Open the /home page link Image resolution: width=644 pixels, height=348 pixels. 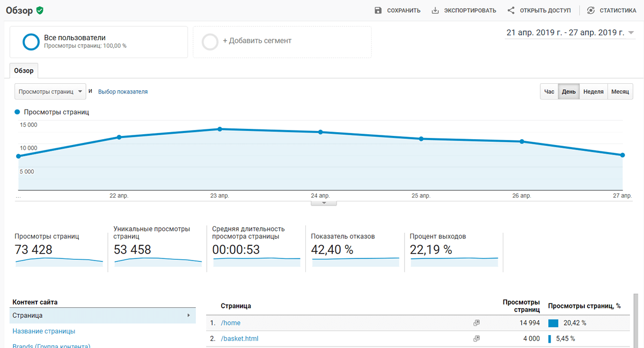point(231,323)
